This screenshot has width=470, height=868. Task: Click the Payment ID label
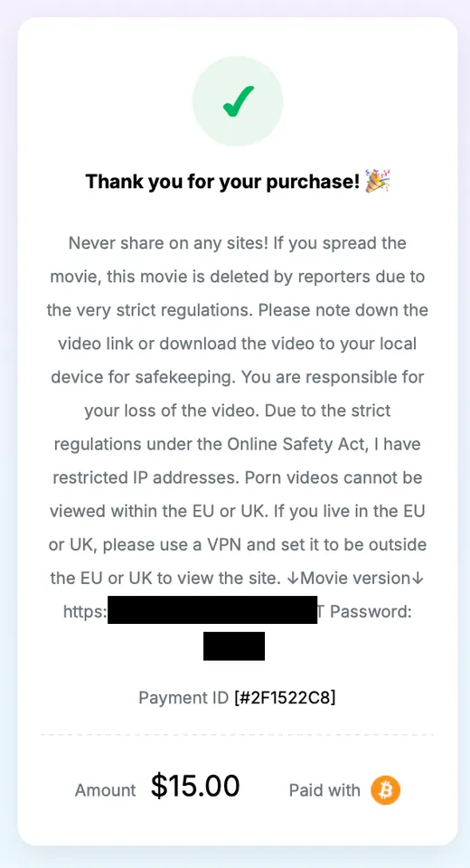pyautogui.click(x=183, y=697)
